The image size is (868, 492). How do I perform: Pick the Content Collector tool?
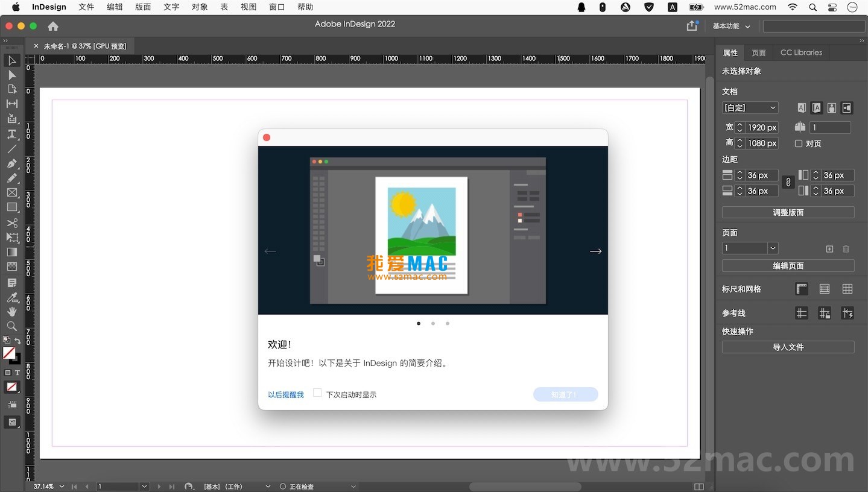(12, 119)
